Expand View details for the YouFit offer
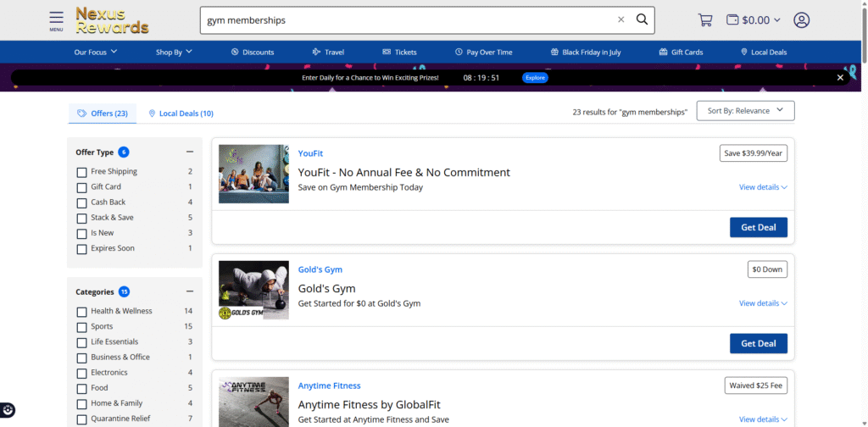868x427 pixels. click(x=763, y=187)
